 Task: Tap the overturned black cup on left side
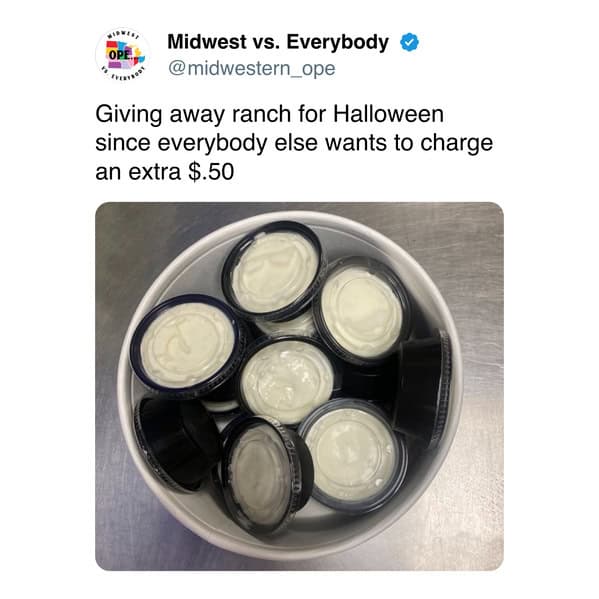(176, 443)
